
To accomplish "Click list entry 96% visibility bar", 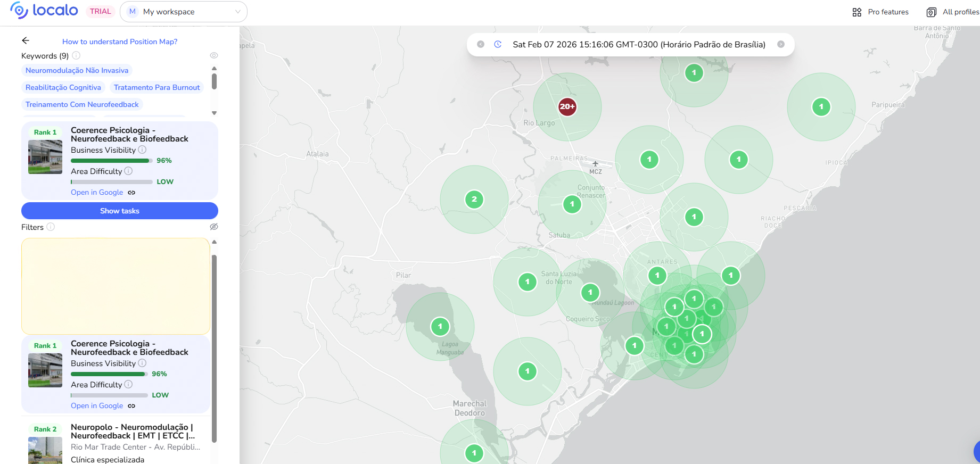I will click(109, 374).
